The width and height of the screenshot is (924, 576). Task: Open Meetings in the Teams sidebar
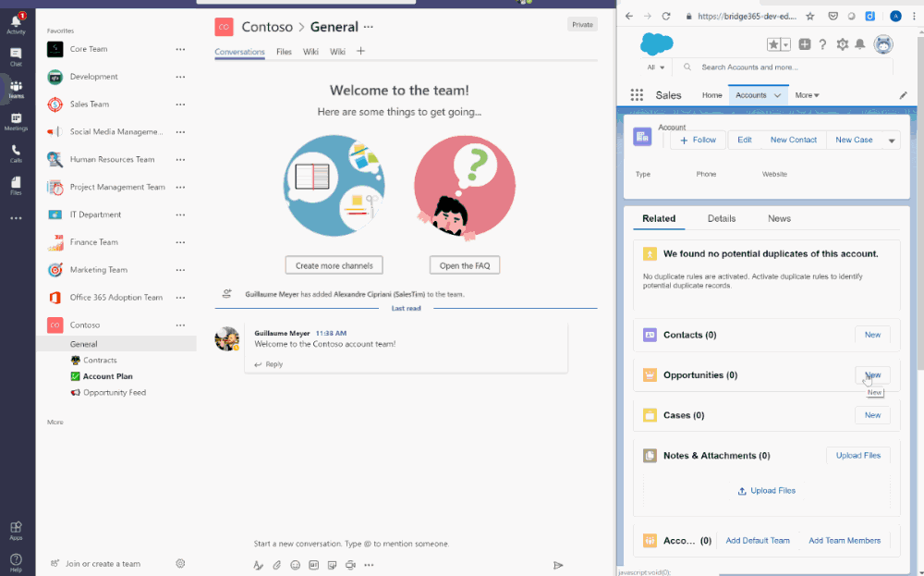(x=16, y=121)
